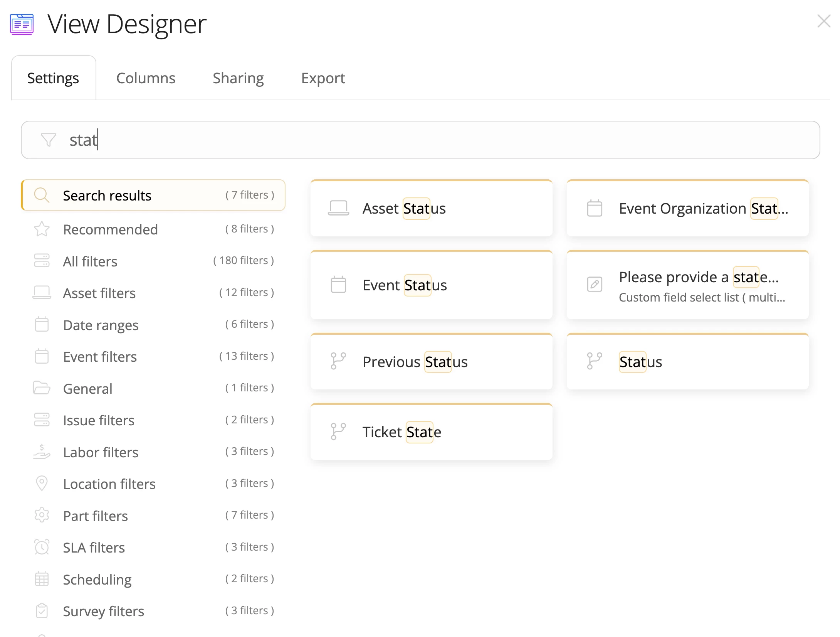Viewport: 840px width, 637px height.
Task: Click the branch icon on the Status card
Action: 595,361
